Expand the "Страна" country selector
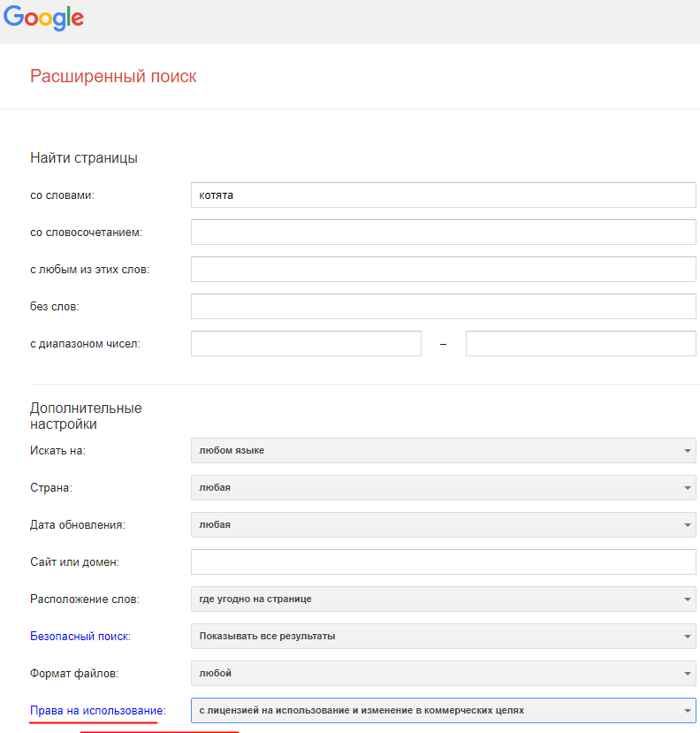This screenshot has width=700, height=733. pos(442,487)
